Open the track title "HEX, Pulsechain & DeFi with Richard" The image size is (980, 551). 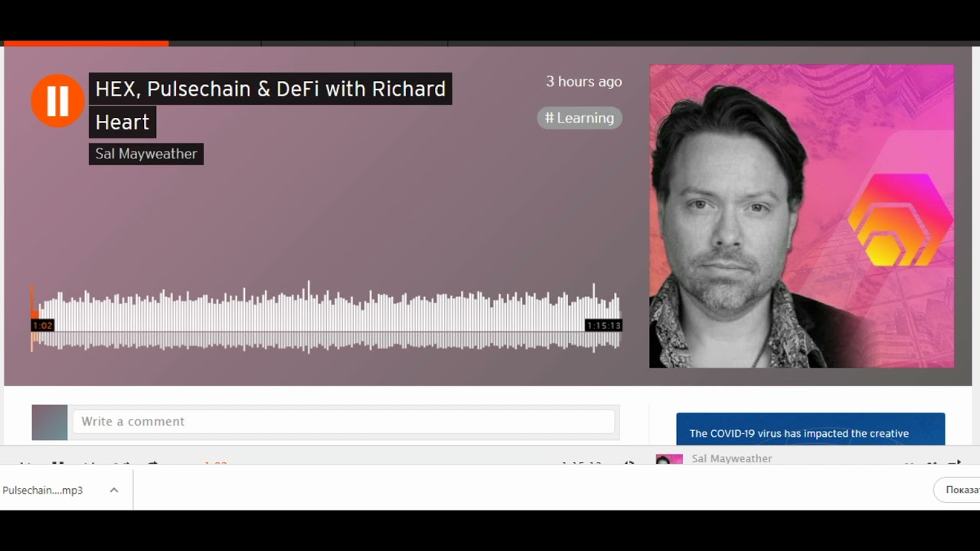pyautogui.click(x=270, y=89)
